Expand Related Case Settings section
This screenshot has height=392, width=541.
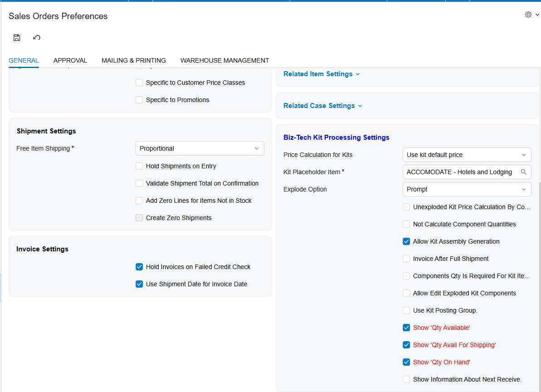pos(322,106)
